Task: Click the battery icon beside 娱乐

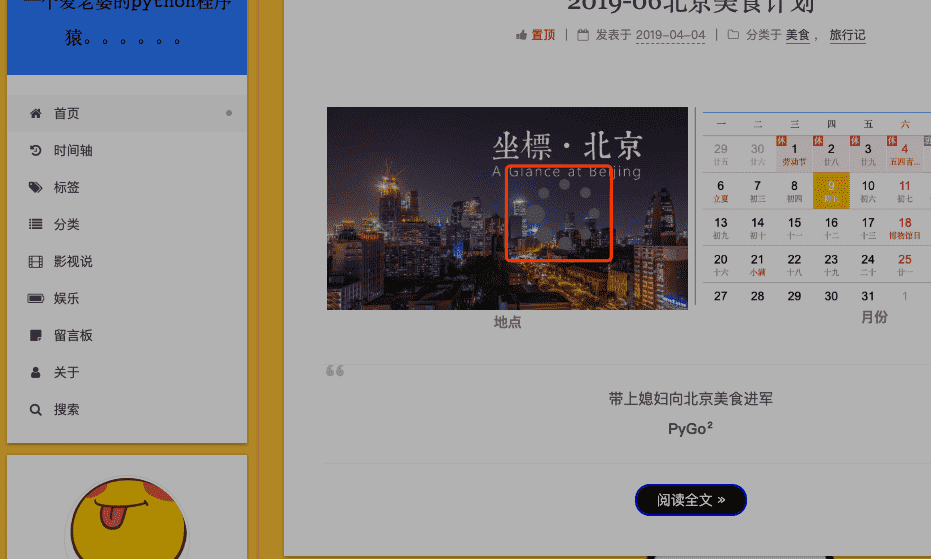Action: pyautogui.click(x=36, y=299)
